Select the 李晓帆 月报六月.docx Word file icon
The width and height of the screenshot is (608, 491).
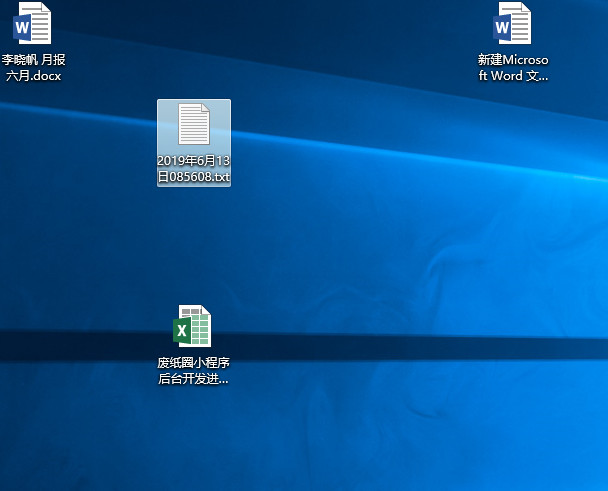click(32, 23)
